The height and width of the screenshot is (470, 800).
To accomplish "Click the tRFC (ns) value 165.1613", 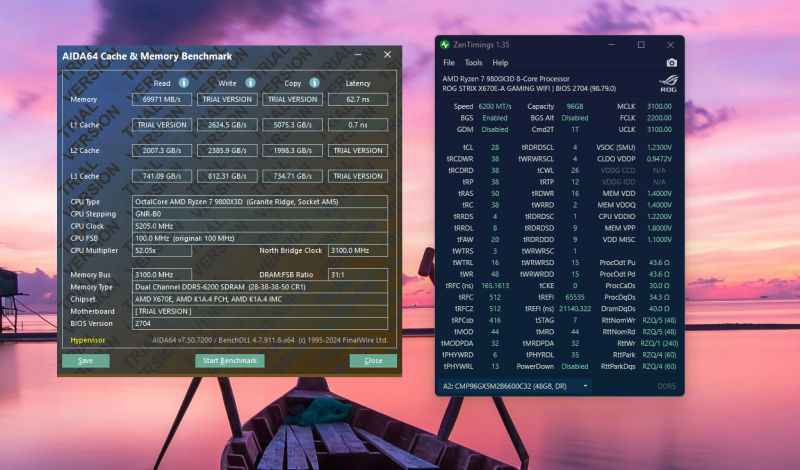I will pyautogui.click(x=495, y=286).
